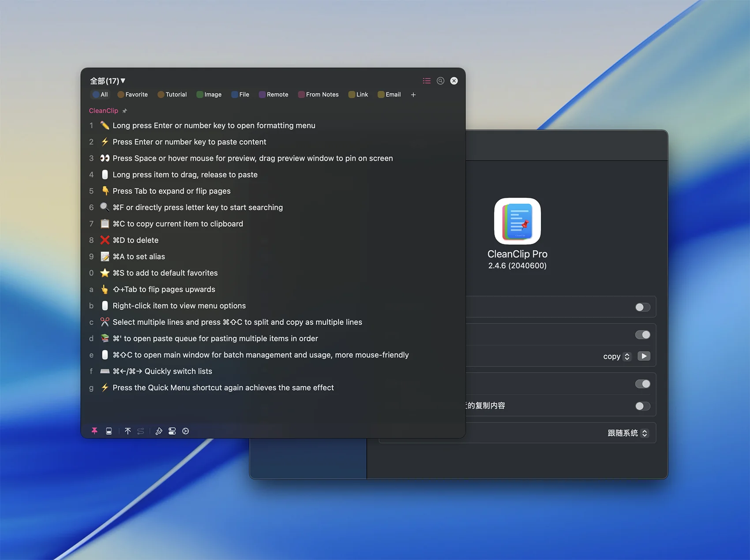This screenshot has width=750, height=560.
Task: Expand the 全部(17) list dropdown
Action: (x=108, y=81)
